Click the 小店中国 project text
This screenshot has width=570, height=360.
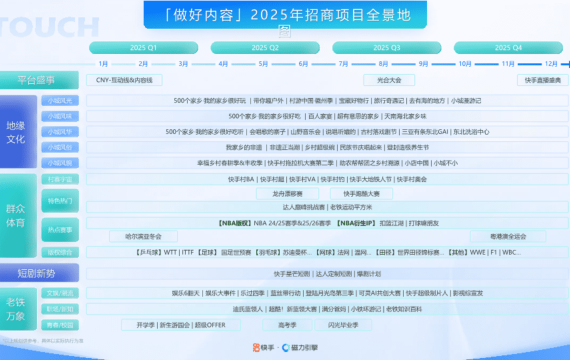point(417,163)
